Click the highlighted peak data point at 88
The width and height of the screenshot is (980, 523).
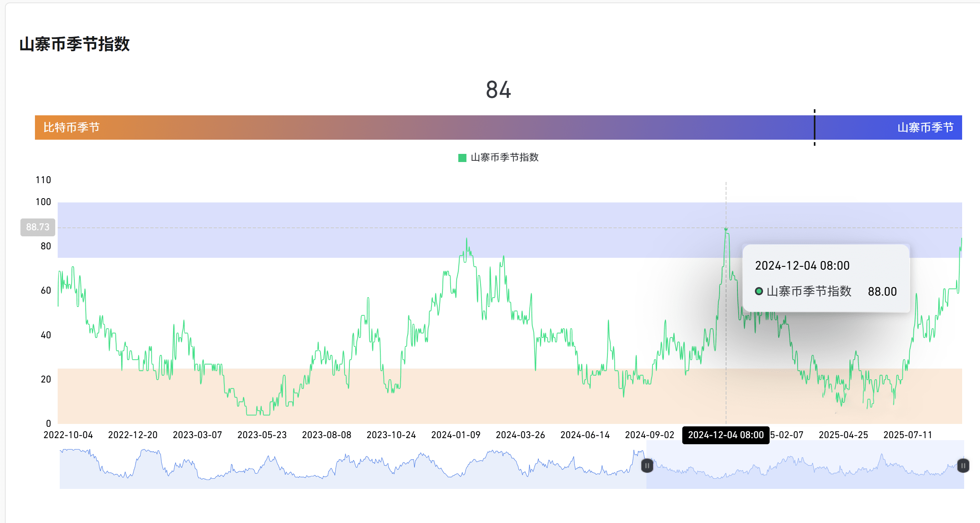(726, 229)
